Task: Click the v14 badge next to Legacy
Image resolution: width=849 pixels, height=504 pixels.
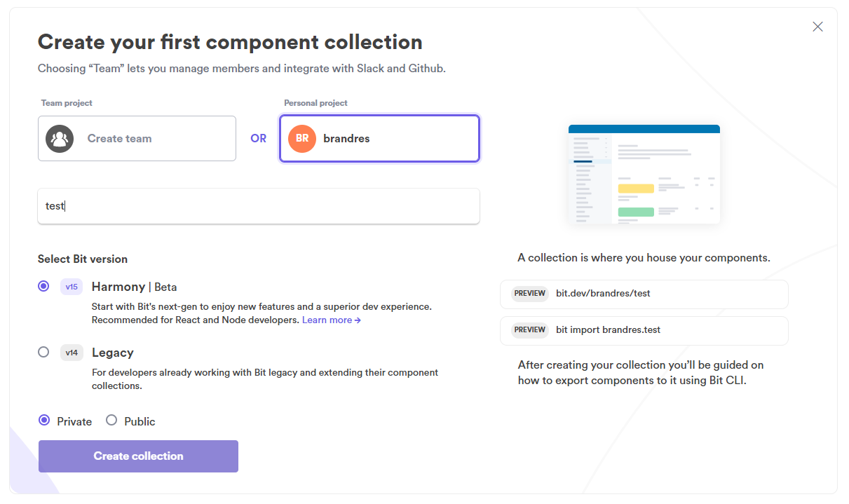Action: click(x=71, y=353)
